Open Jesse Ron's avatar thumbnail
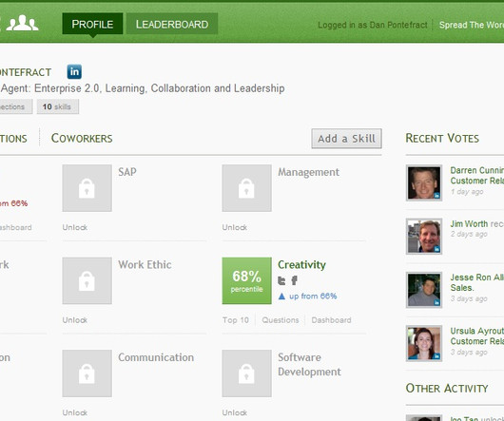Screen dimensions: 504x421 pos(424,290)
